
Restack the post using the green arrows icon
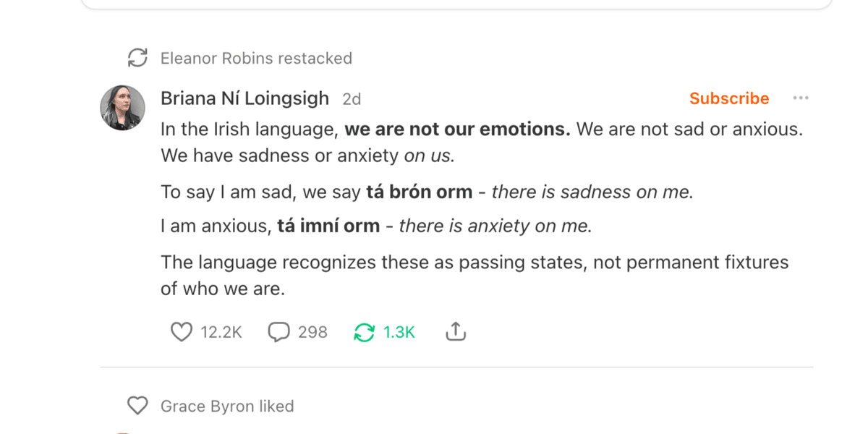point(364,332)
